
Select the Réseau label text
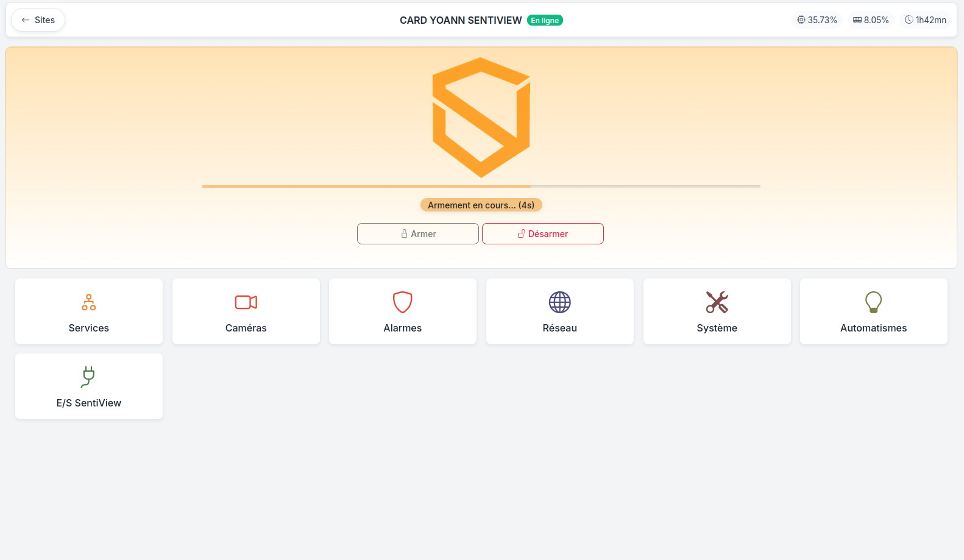coord(560,328)
